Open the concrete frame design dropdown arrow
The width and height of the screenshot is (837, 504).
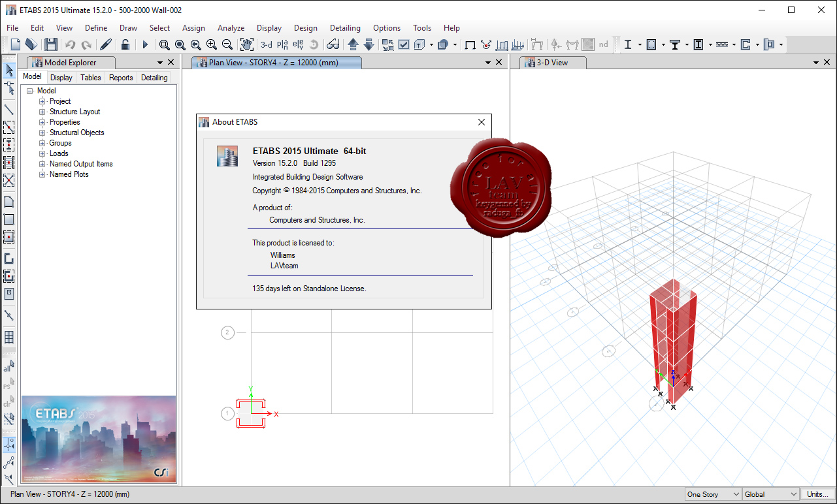663,44
